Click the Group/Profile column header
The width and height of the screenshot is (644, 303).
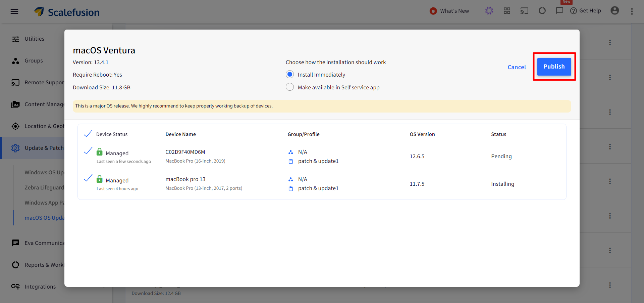[x=304, y=134]
